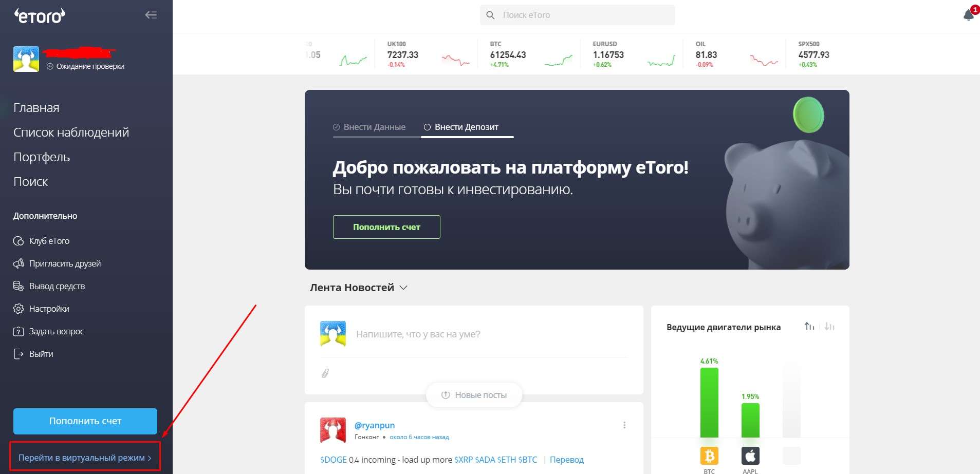Screen dimensions: 980x474
Task: Sort market movers by top gainers
Action: click(x=809, y=327)
